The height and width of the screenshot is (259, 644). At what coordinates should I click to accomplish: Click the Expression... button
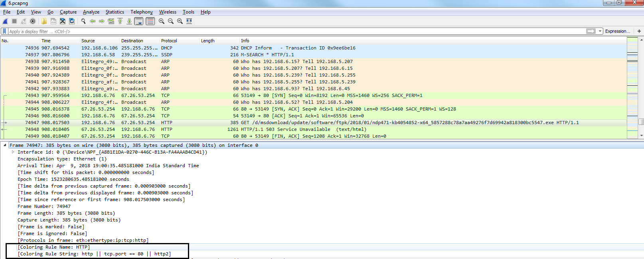point(617,31)
